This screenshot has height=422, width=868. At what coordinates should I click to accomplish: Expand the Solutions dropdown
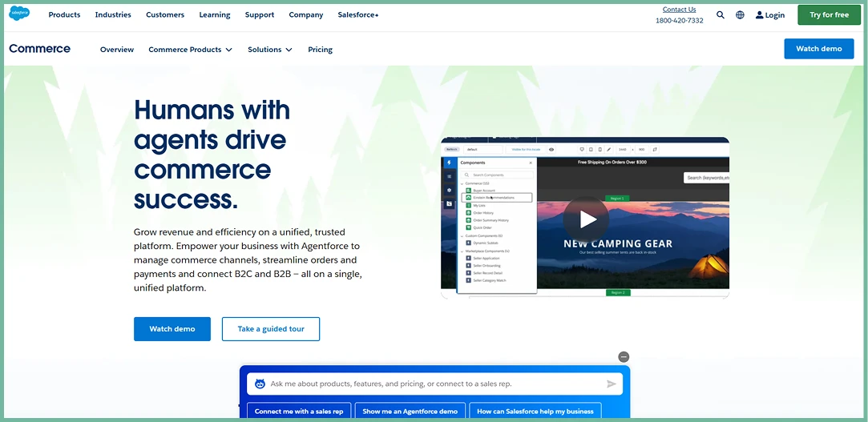pos(269,49)
